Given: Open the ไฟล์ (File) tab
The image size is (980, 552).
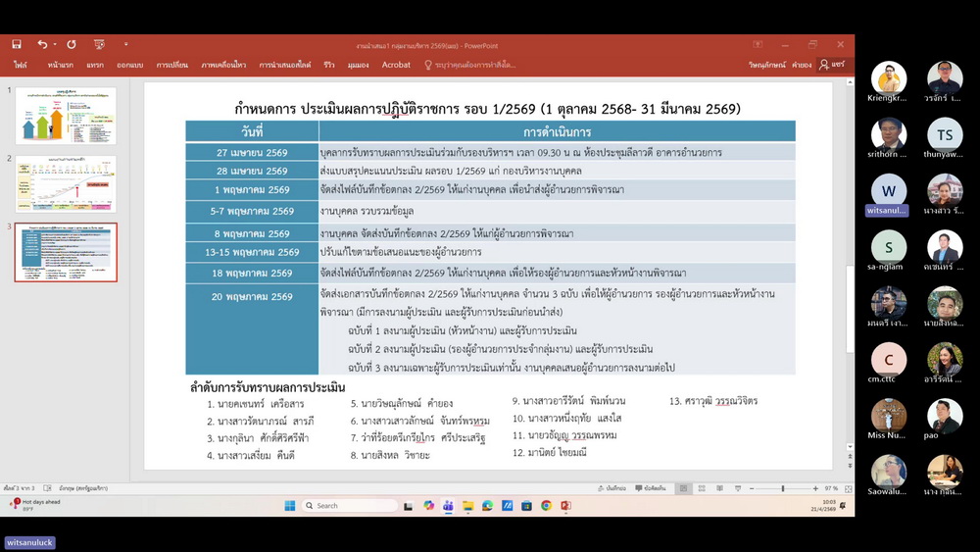Looking at the screenshot, I should (x=21, y=65).
